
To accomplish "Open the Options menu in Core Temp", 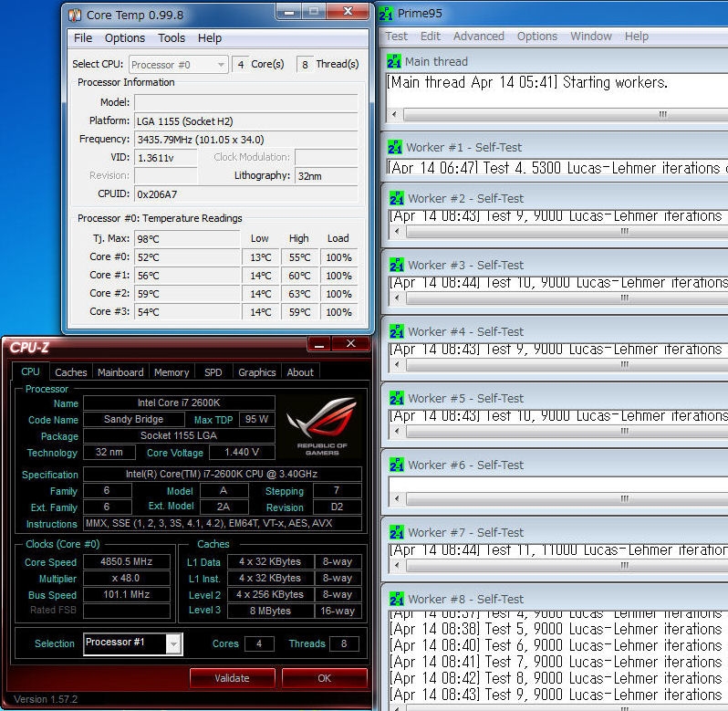I will click(x=125, y=38).
